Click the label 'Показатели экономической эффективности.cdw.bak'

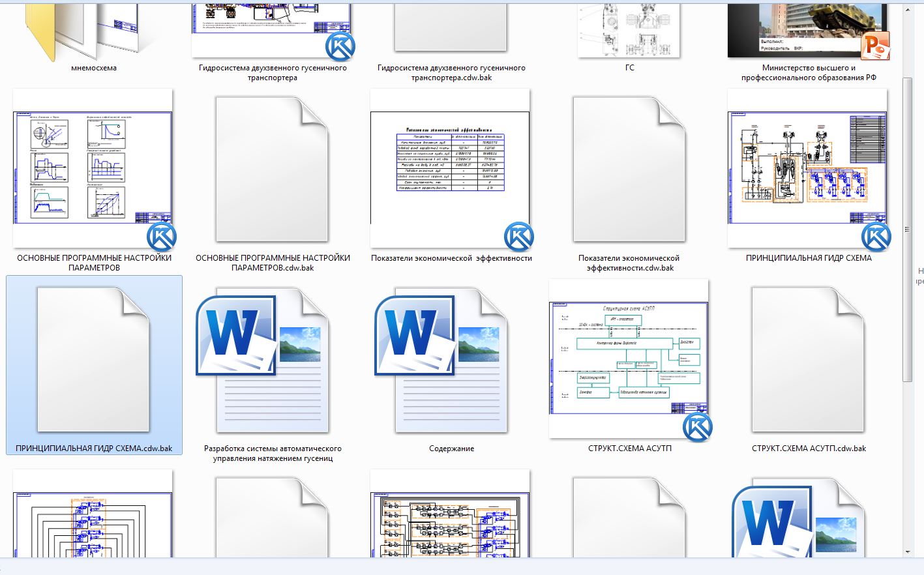630,263
